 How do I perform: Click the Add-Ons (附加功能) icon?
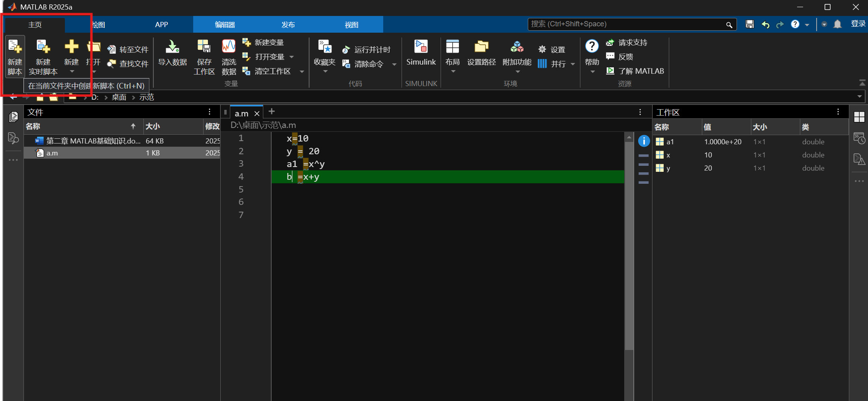(517, 47)
